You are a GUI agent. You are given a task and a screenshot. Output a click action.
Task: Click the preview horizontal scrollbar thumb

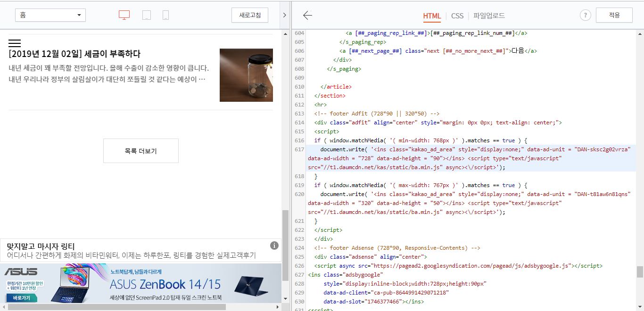tap(117, 307)
